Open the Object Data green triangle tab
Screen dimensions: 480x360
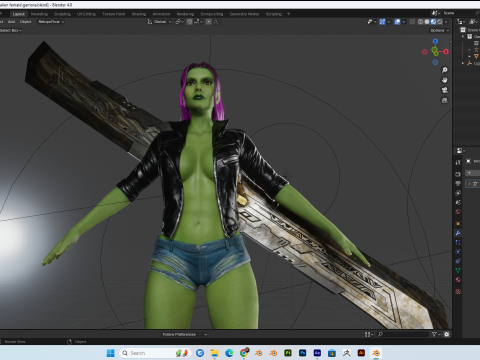pos(458,270)
